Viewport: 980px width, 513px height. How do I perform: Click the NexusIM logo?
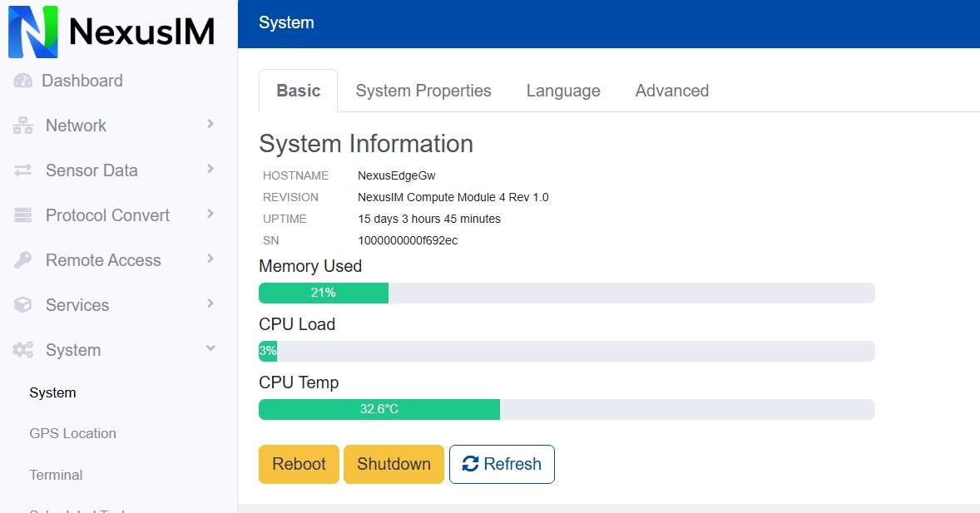(x=111, y=32)
